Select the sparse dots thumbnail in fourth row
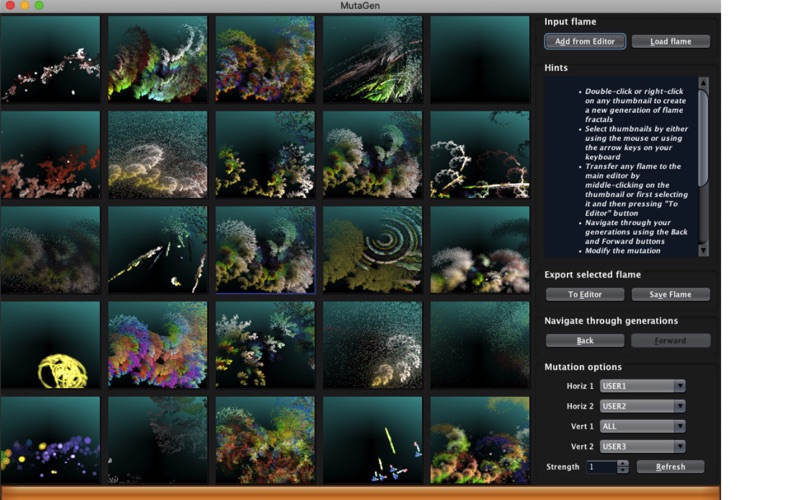 480,345
